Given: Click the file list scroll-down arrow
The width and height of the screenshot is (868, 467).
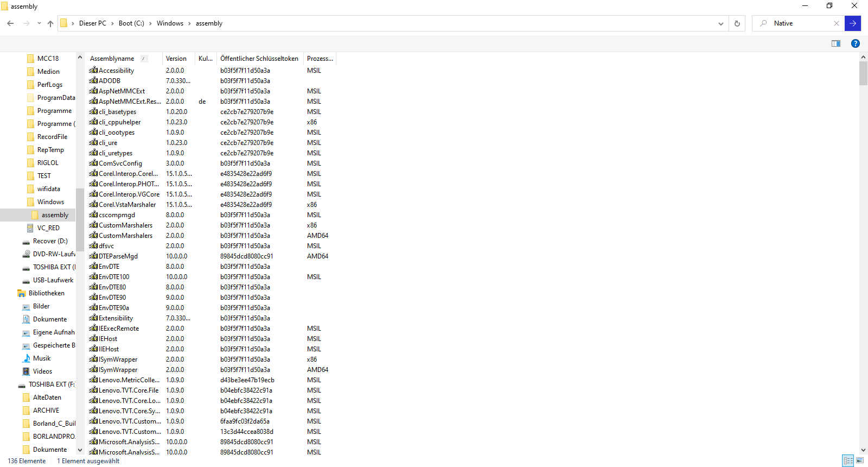Looking at the screenshot, I should 864,450.
